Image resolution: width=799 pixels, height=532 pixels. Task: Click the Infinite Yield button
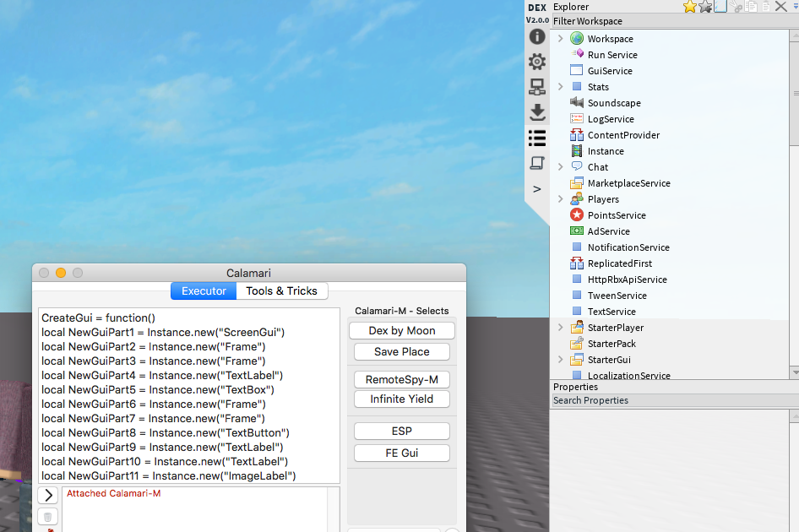point(401,399)
